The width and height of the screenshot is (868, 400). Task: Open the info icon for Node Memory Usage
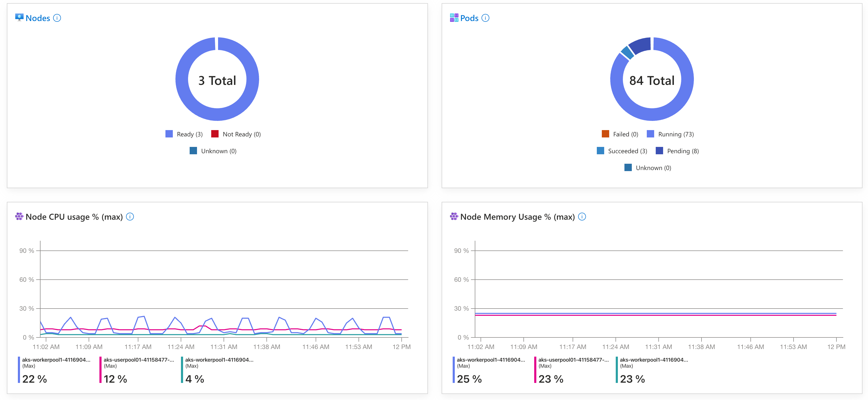(x=582, y=217)
